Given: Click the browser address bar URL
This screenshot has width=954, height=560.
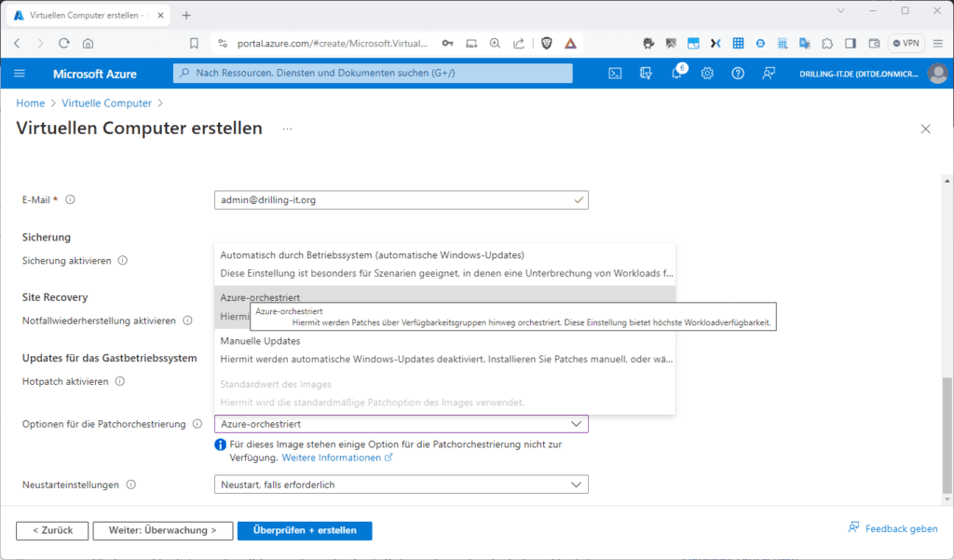Looking at the screenshot, I should pyautogui.click(x=333, y=43).
